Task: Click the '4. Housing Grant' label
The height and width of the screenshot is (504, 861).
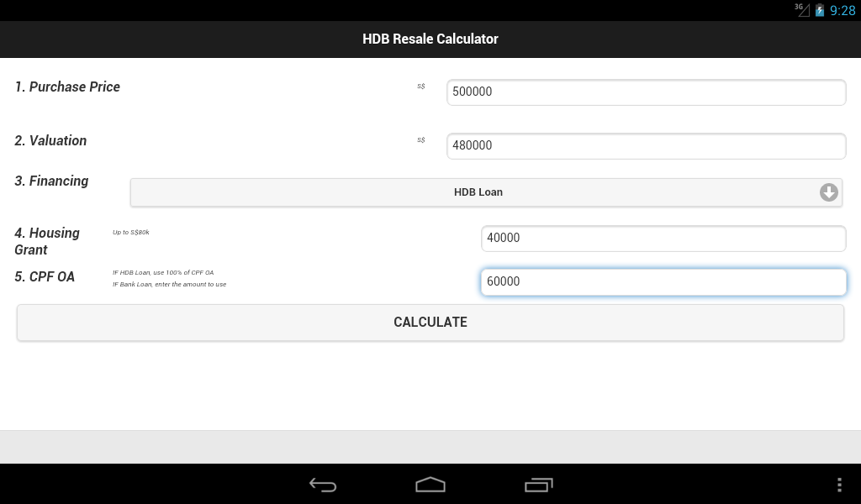Action: [47, 241]
